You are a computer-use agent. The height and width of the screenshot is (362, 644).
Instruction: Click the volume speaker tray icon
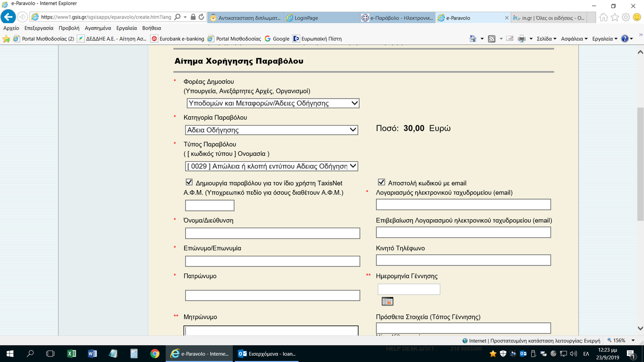(x=573, y=353)
